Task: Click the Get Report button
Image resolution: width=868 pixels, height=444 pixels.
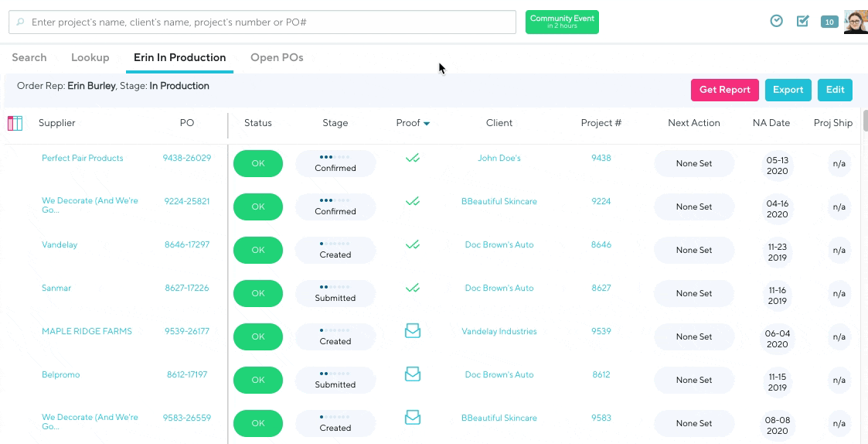Action: click(724, 90)
